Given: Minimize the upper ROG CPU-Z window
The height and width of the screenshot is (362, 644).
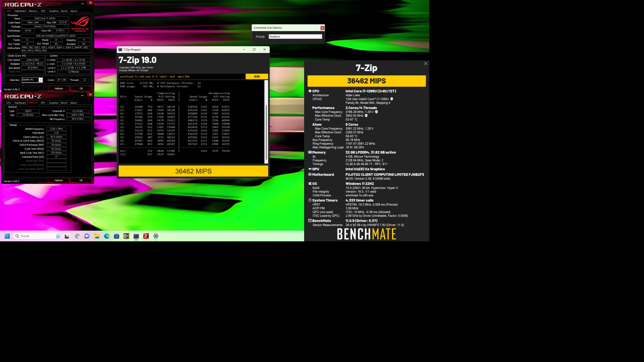Looking at the screenshot, I should (x=83, y=4).
